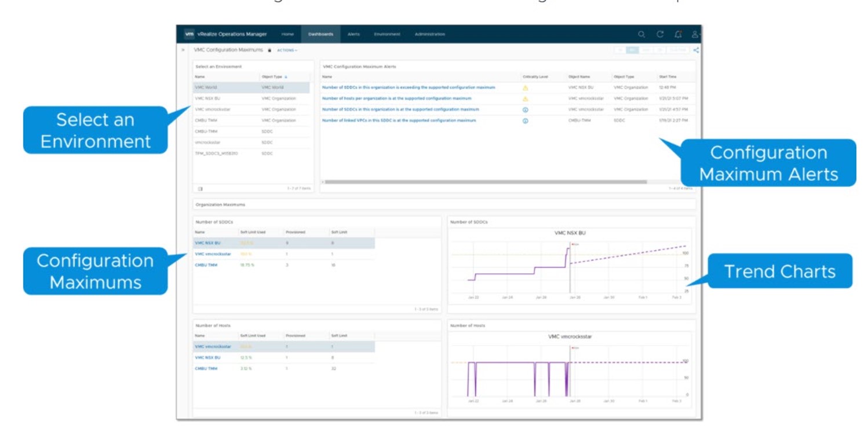
Task: Open alert SDDCs at supported configuration maximum
Action: click(400, 109)
